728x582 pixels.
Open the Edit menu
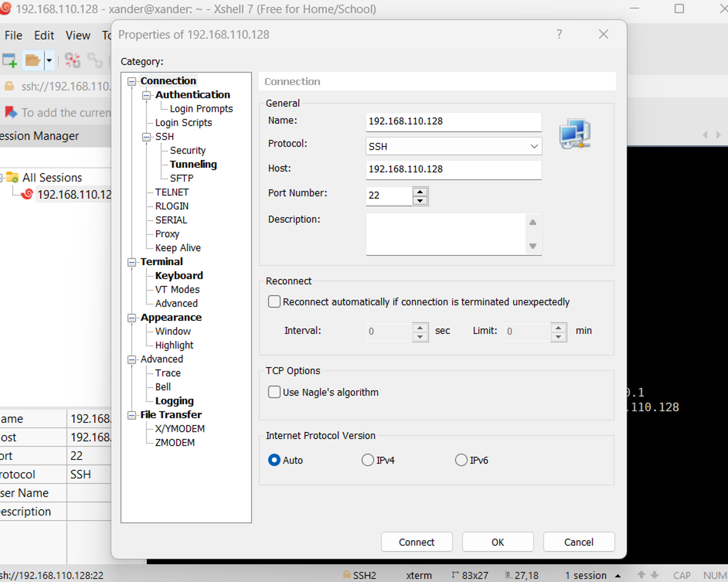coord(44,35)
